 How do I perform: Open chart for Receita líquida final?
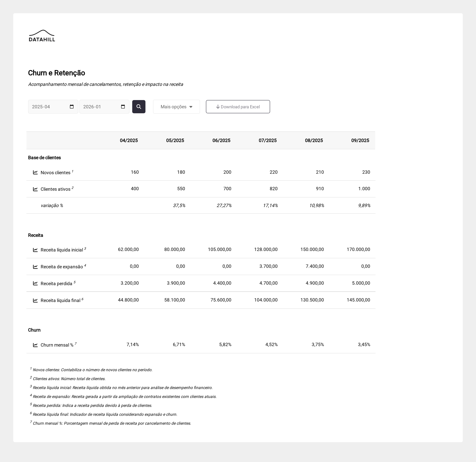point(35,300)
